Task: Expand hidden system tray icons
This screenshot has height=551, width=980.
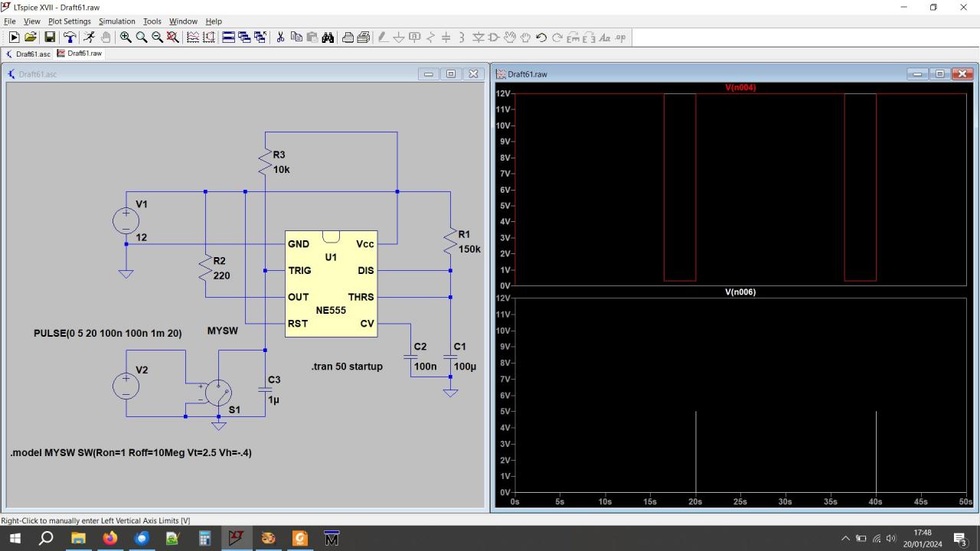Action: (845, 539)
